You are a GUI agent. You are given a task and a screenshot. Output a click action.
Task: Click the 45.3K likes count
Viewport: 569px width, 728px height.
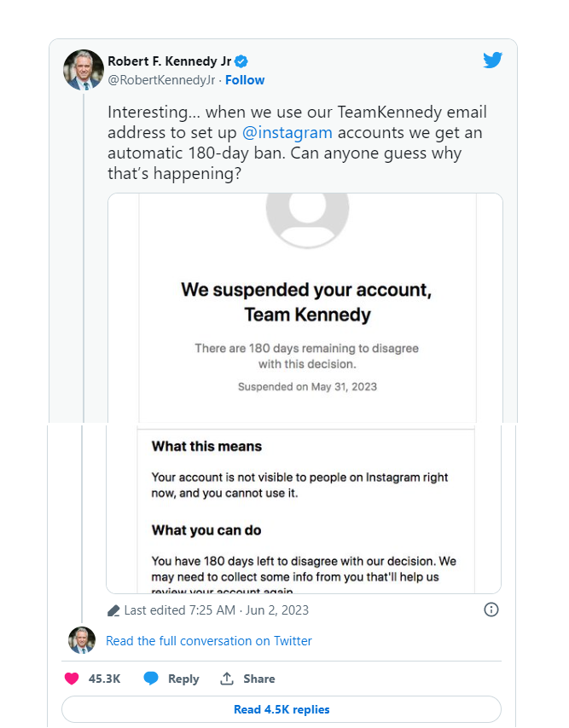tap(104, 679)
